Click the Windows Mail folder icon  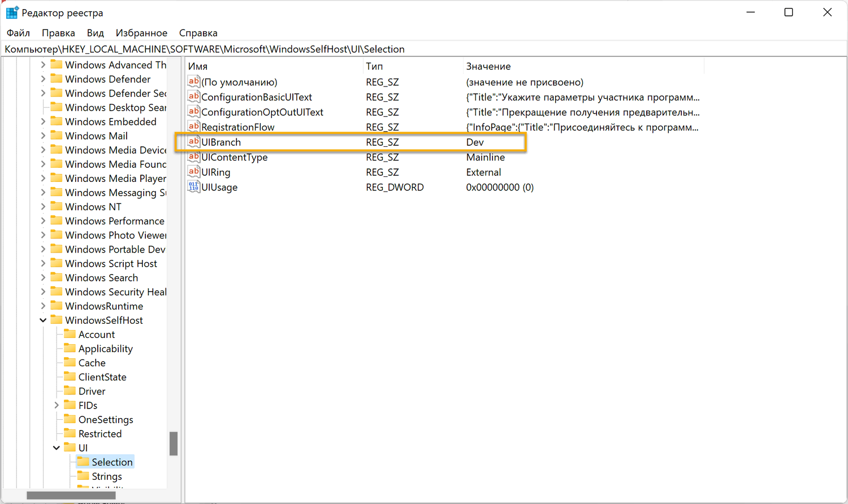tap(56, 135)
